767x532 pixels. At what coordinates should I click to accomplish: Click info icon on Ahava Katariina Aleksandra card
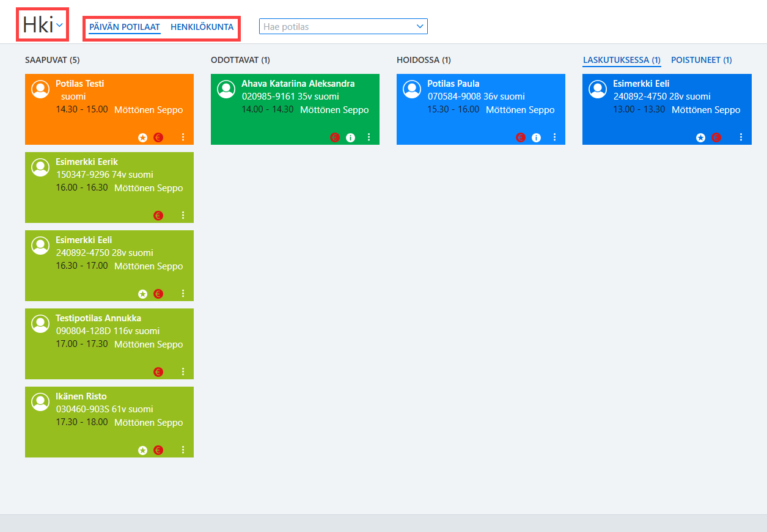(x=350, y=137)
